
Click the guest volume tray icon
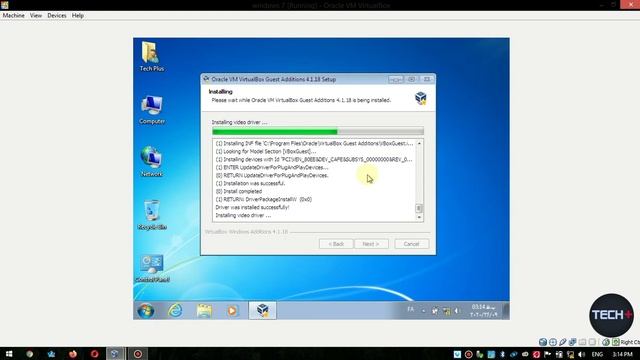[x=457, y=311]
